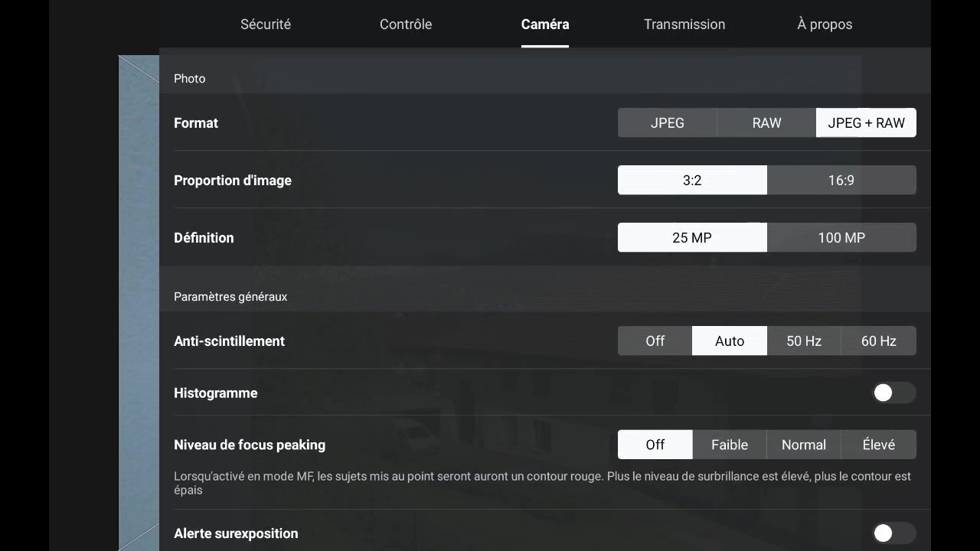Set focus peaking level to Élevé
The image size is (980, 551).
click(879, 445)
